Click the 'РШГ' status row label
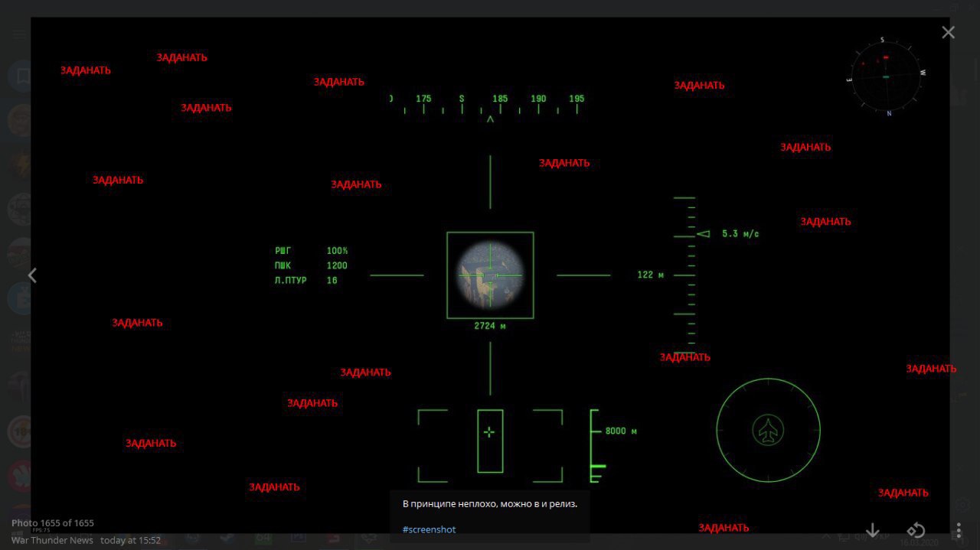The height and width of the screenshot is (550, 980). [x=283, y=251]
